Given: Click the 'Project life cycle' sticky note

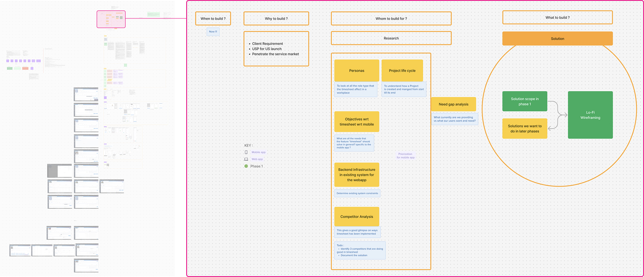Looking at the screenshot, I should coord(403,70).
